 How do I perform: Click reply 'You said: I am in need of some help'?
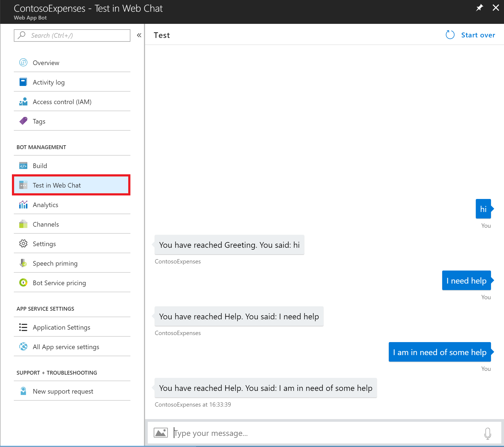coord(266,388)
